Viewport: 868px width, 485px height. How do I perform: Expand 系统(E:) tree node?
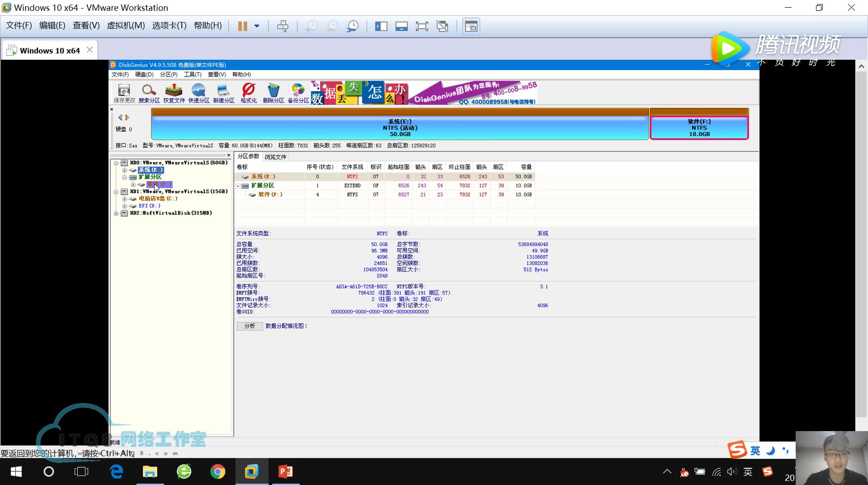click(124, 170)
